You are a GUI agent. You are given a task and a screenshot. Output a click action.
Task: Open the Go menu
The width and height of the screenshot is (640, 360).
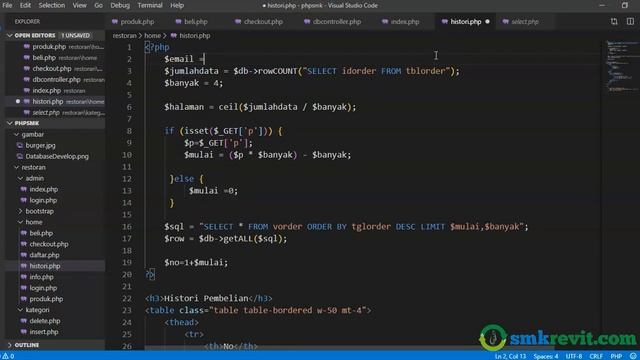[x=98, y=5]
